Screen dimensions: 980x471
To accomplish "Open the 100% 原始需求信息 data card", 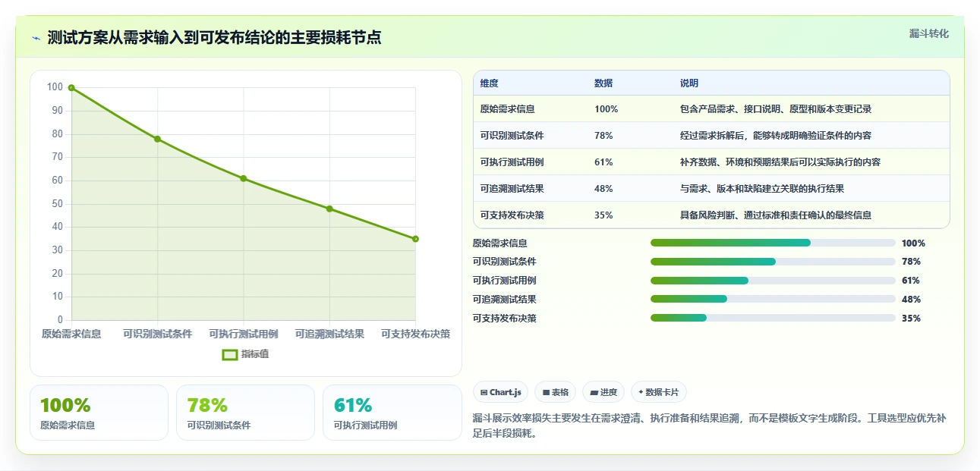I will [99, 413].
